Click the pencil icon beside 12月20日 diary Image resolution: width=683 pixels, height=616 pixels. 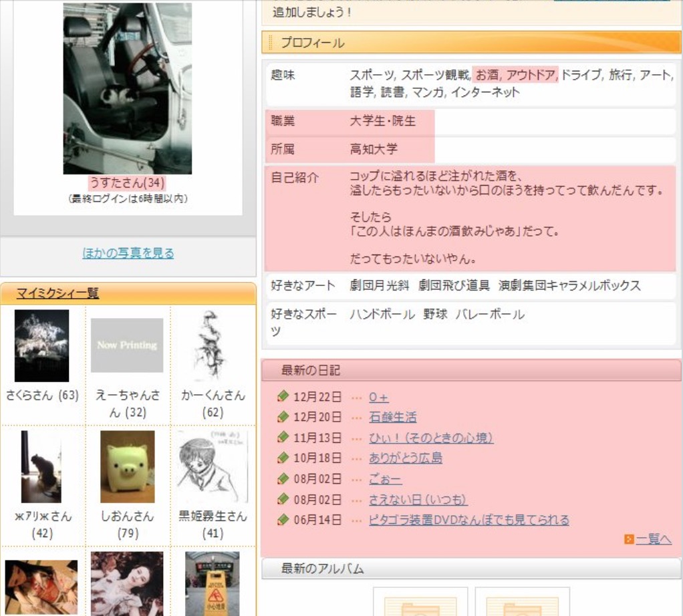283,417
